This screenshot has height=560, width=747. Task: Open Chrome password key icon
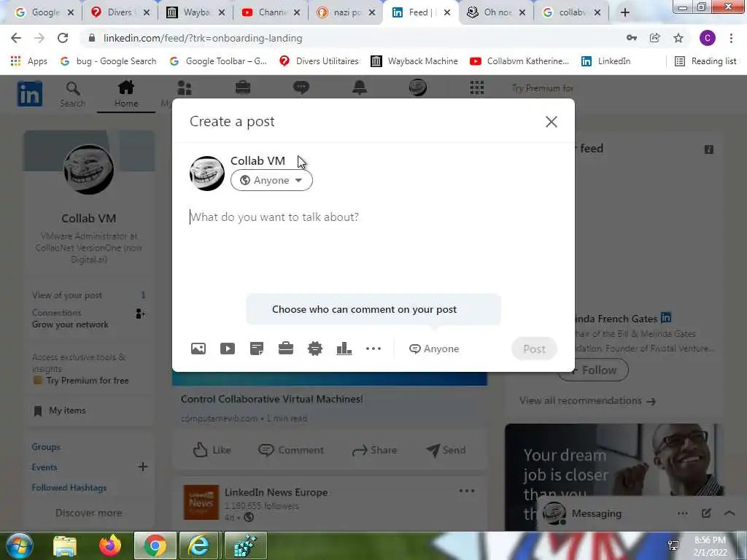pos(632,38)
